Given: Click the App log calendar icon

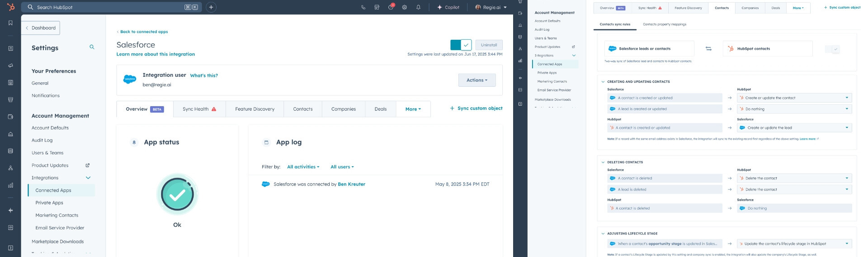Looking at the screenshot, I should click(266, 142).
